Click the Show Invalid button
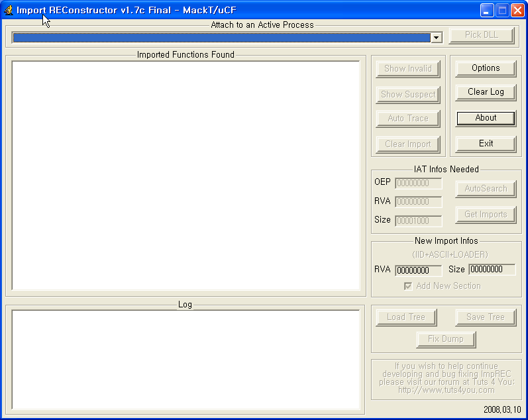Screen dimensions: 528x420 (408, 69)
